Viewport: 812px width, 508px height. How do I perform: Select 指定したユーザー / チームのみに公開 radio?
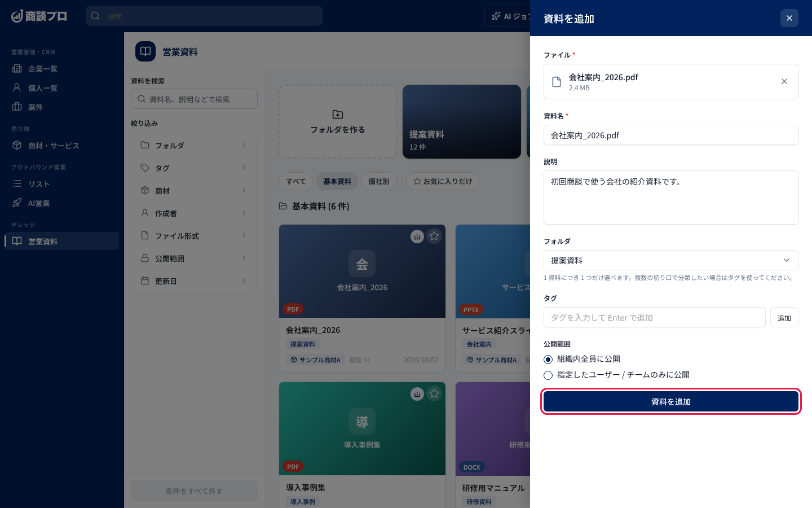pyautogui.click(x=548, y=375)
